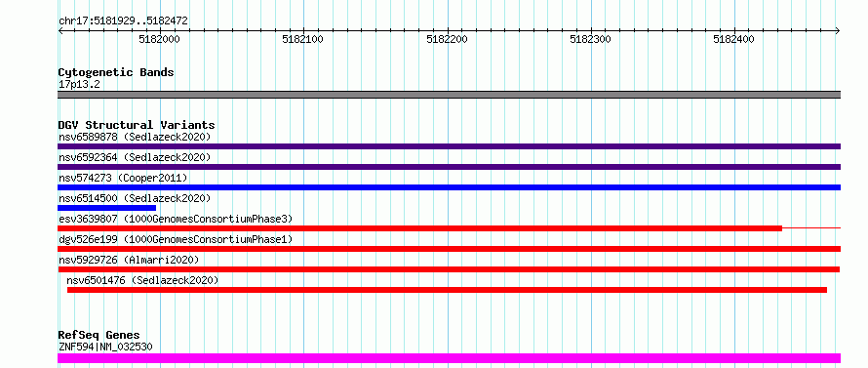Viewport: 868px width, 368px height.
Task: Click the red bar under nsv6501476
Action: tap(447, 290)
